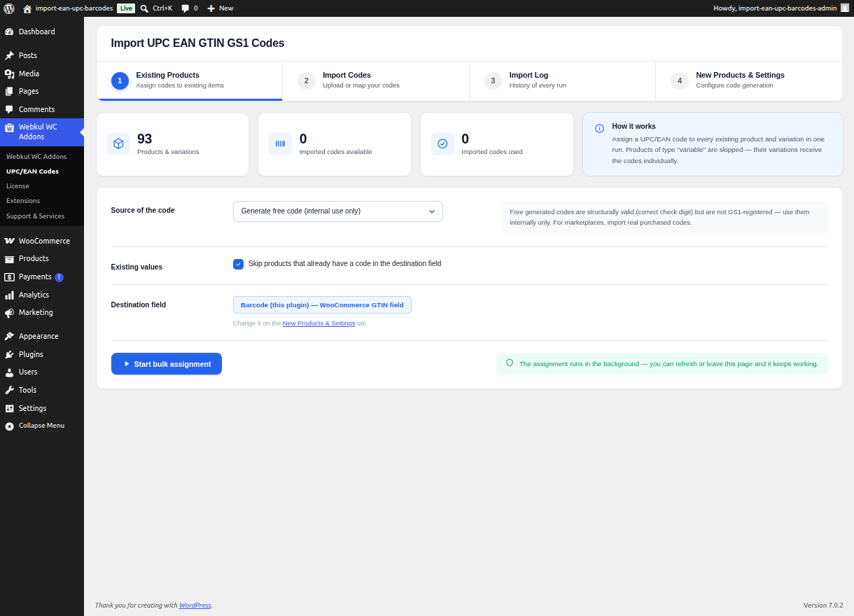Click the 93 Products & variations count

point(144,139)
